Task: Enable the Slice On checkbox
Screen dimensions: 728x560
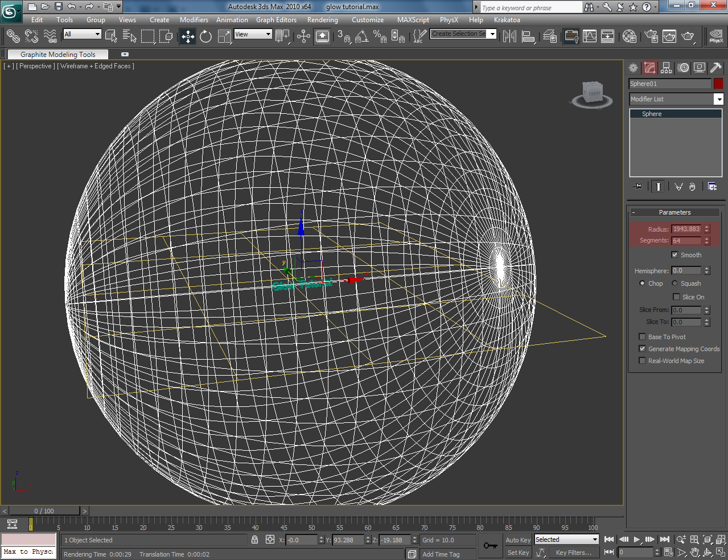Action: pyautogui.click(x=676, y=297)
